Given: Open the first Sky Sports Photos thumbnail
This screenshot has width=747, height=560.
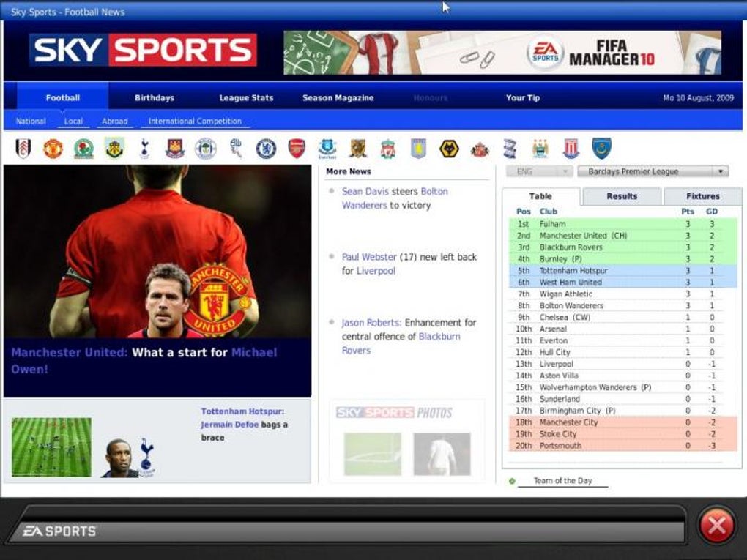Looking at the screenshot, I should point(373,455).
